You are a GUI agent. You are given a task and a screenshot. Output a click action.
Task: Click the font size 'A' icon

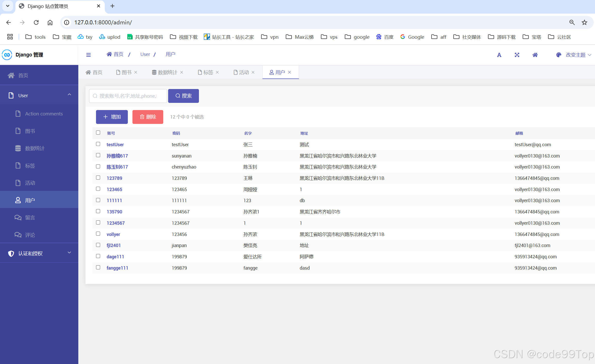pos(499,55)
